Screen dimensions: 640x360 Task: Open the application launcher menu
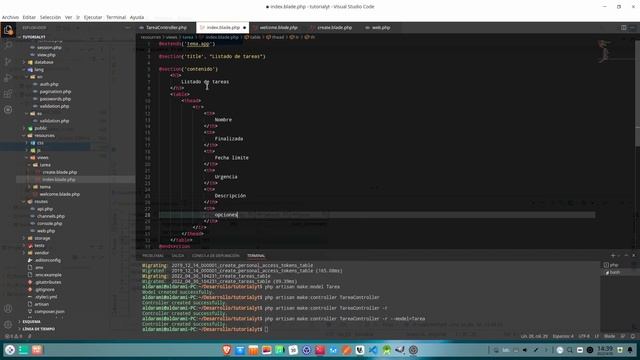[x=10, y=350]
